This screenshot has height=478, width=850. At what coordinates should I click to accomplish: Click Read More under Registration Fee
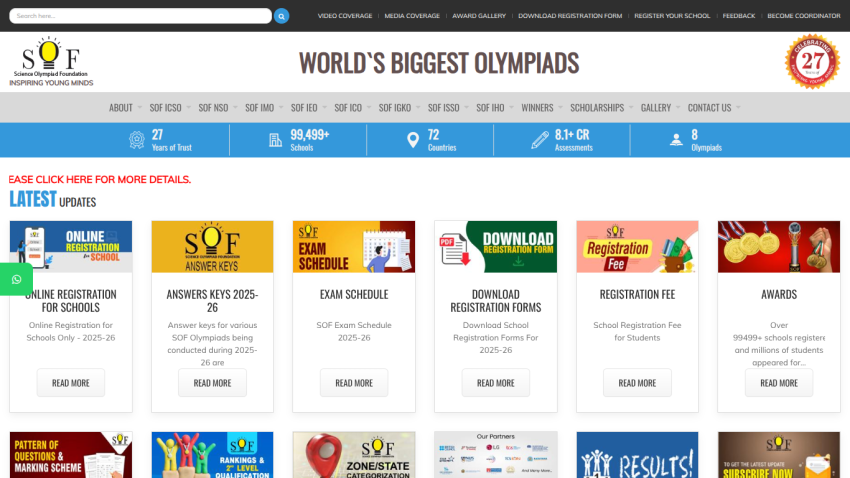[x=637, y=383]
